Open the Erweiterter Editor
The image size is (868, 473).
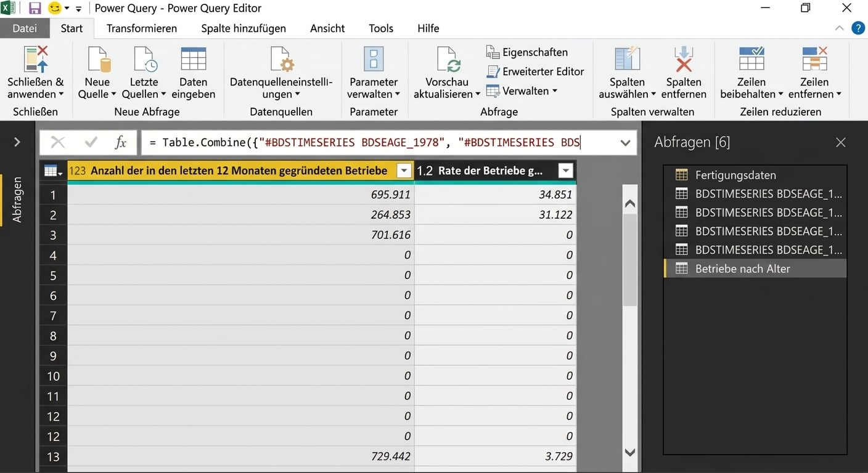tap(535, 71)
